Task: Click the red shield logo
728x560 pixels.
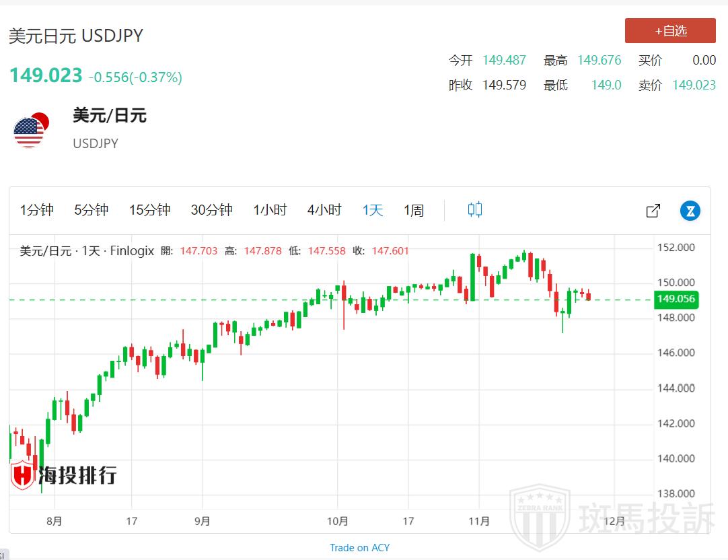Action: click(23, 475)
